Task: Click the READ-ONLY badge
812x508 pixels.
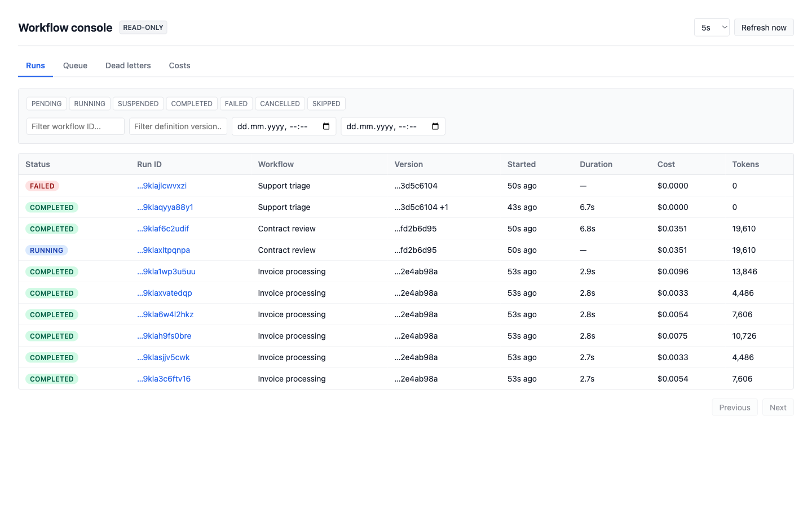Action: click(143, 28)
